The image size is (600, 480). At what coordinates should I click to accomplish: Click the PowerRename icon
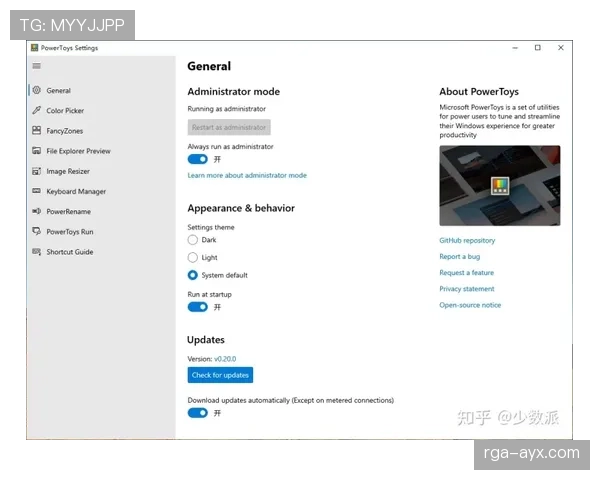tap(37, 211)
